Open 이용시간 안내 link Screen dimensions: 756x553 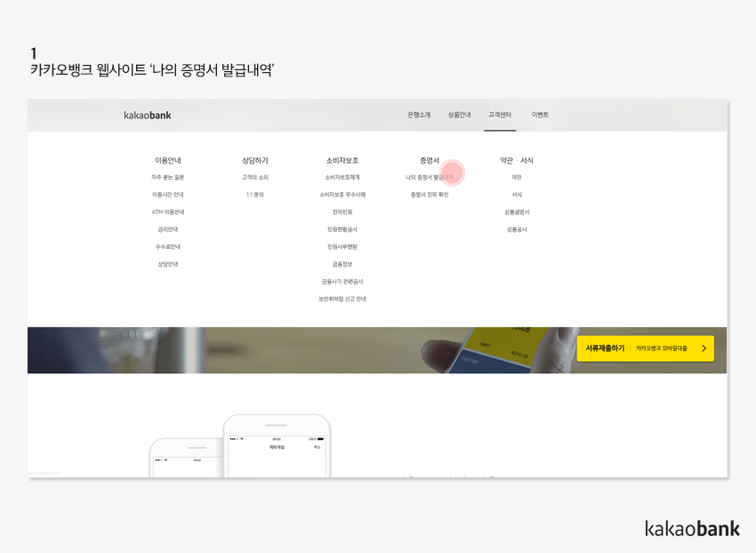click(168, 195)
